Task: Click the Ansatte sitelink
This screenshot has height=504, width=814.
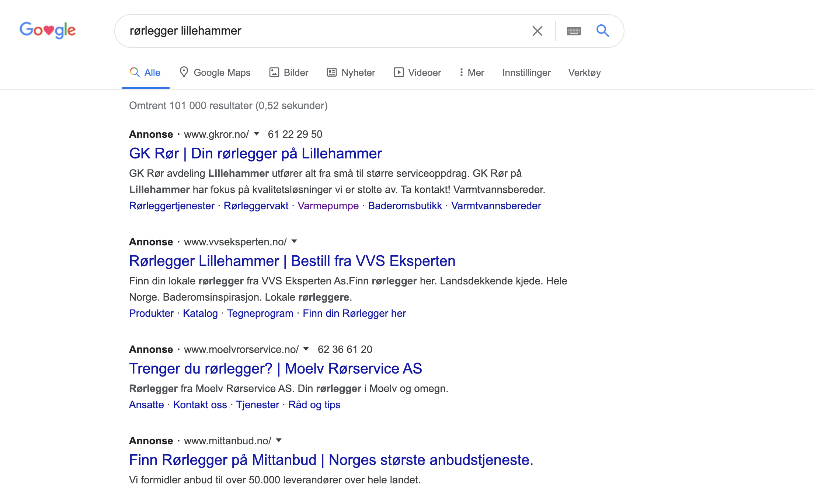Action: click(146, 405)
